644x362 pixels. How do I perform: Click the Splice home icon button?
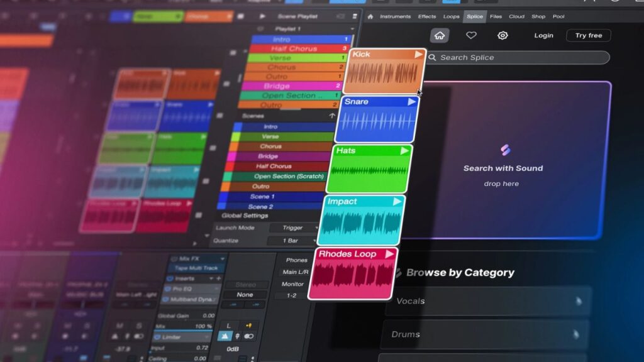440,35
